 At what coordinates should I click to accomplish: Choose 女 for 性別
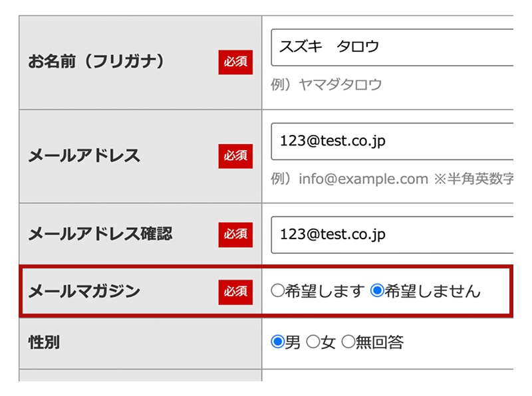click(313, 342)
